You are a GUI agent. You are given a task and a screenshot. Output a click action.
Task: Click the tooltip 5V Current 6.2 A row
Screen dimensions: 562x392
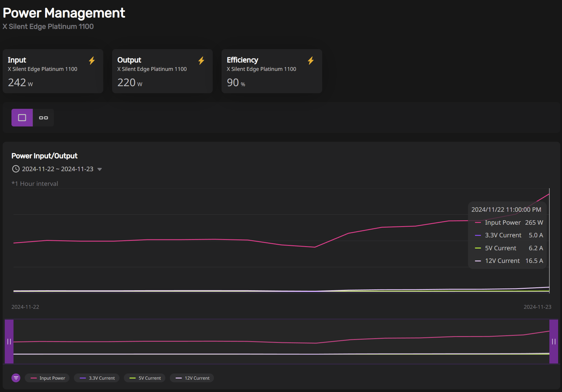509,248
